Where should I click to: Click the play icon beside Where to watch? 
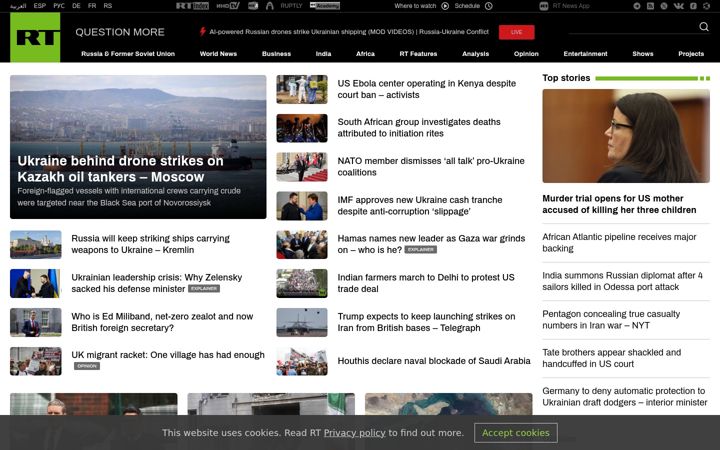(x=445, y=6)
